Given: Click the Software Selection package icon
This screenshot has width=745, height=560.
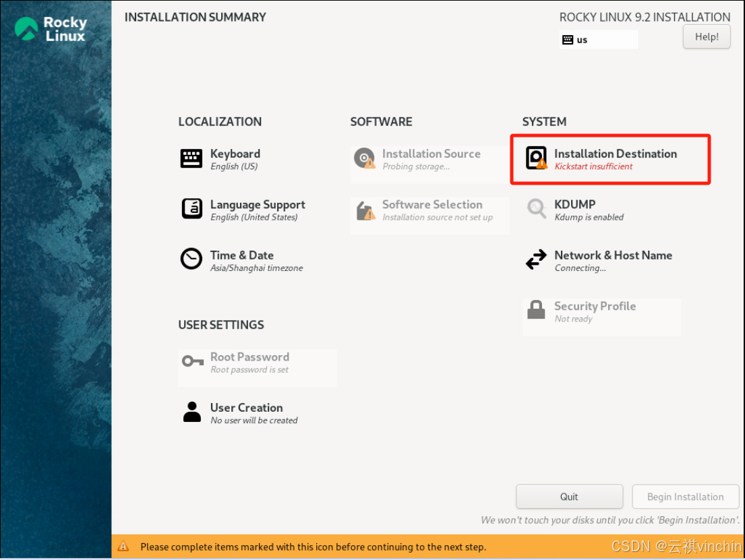Looking at the screenshot, I should click(365, 210).
